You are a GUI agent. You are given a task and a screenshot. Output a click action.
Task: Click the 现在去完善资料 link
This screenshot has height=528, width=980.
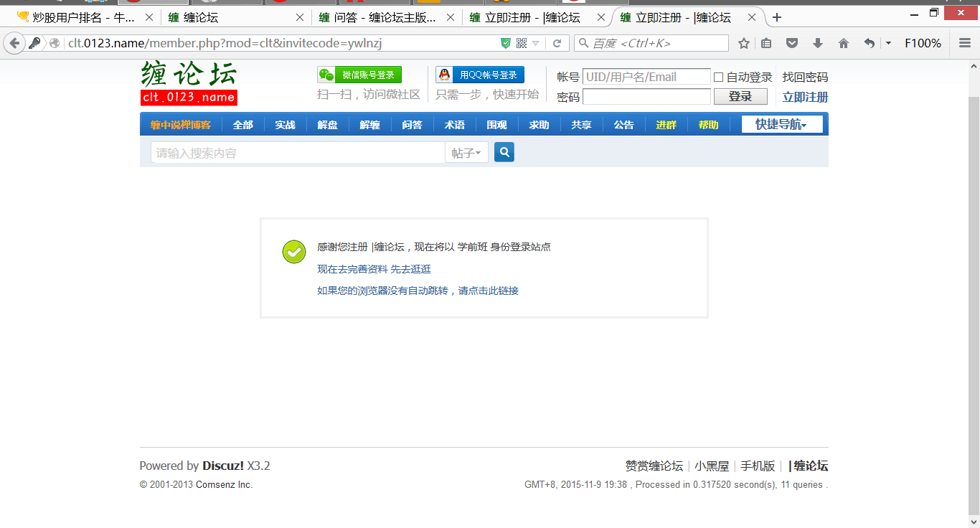(352, 269)
